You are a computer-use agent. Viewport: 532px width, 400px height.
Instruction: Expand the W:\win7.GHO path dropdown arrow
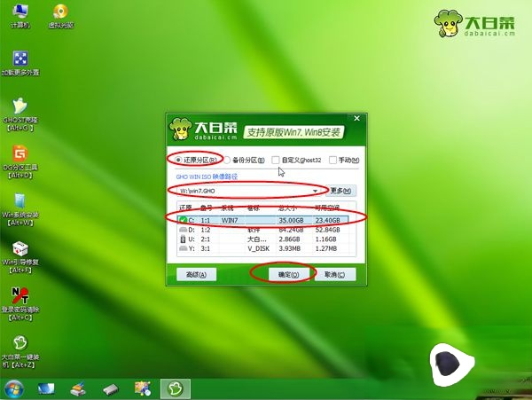(x=315, y=191)
